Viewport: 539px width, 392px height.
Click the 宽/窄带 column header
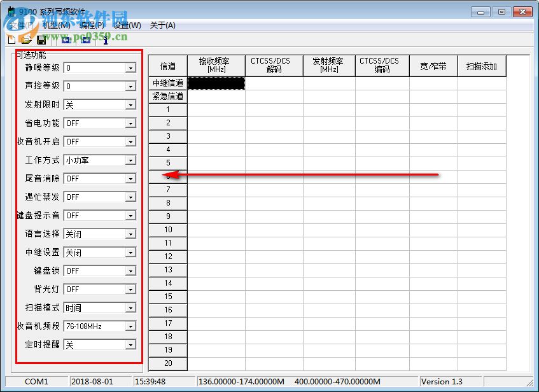tap(433, 66)
